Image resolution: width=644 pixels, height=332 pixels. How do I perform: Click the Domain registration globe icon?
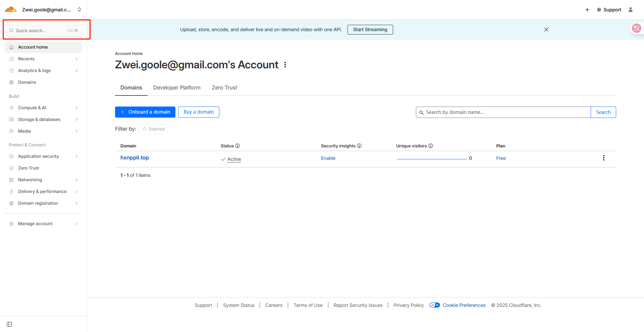(x=11, y=203)
